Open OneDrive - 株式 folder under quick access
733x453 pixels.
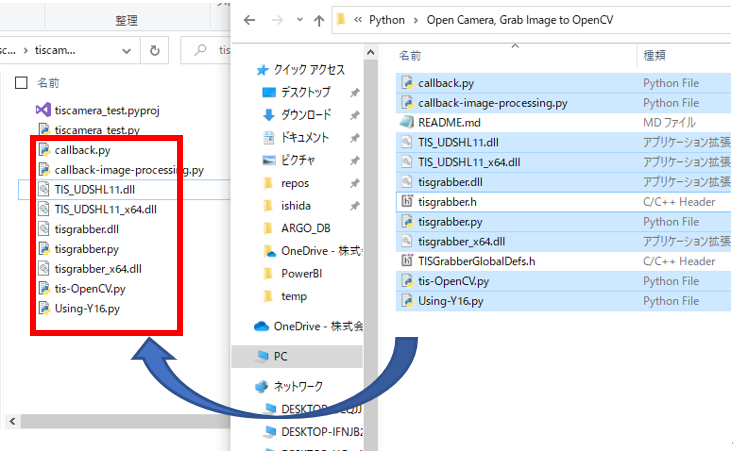[322, 251]
